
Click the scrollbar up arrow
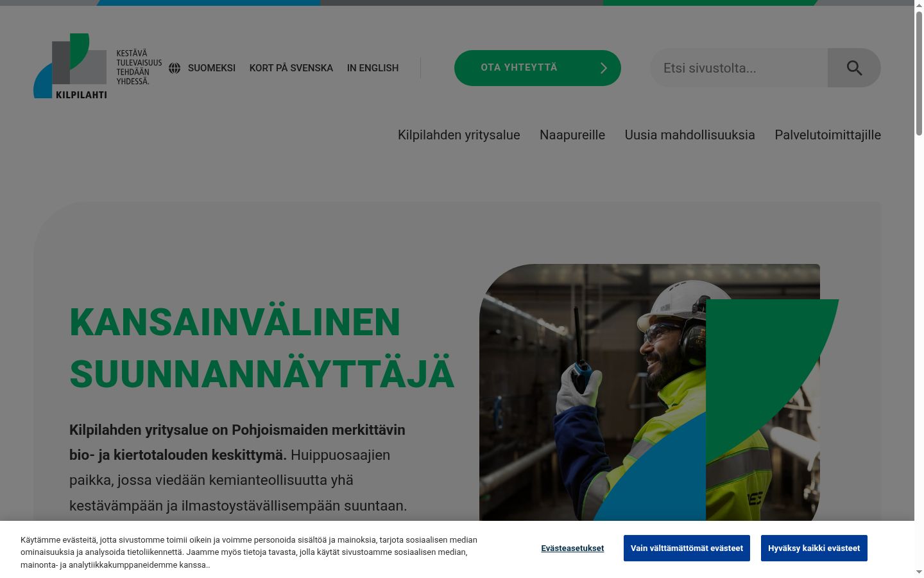919,4
